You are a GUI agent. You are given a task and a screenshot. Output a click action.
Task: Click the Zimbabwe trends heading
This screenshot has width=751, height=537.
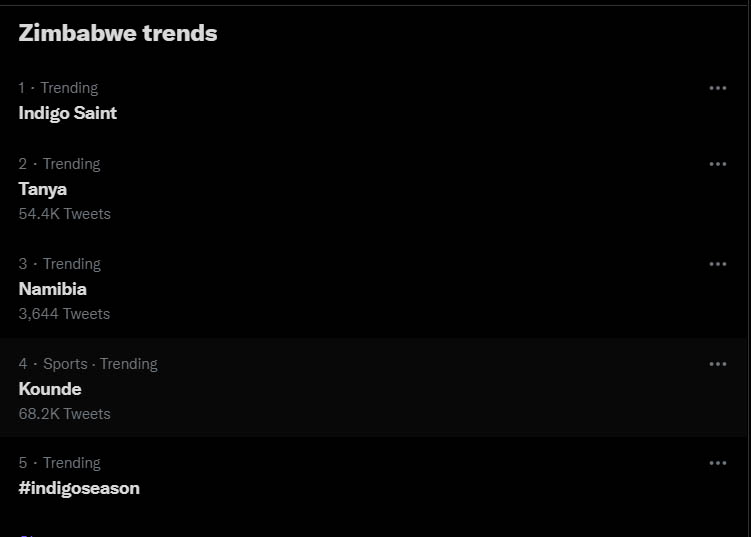(118, 33)
